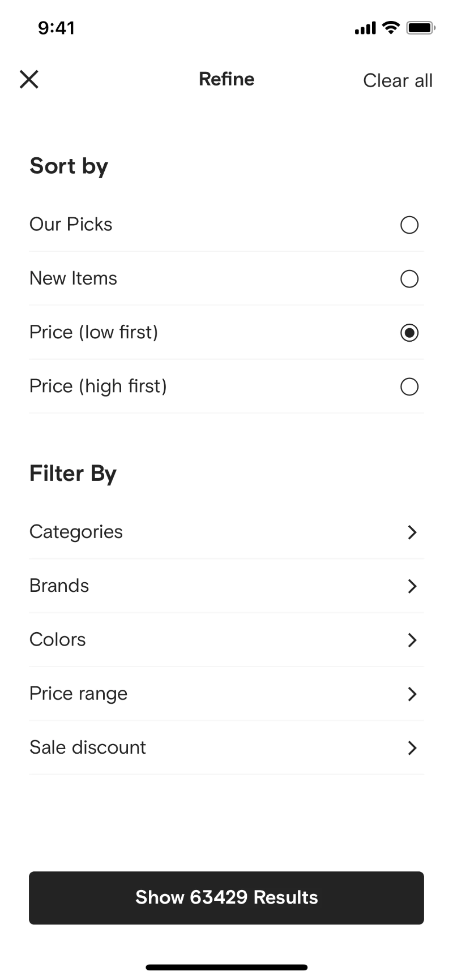Image resolution: width=453 pixels, height=980 pixels.
Task: Tap Show 63429 Results button
Action: tap(226, 898)
